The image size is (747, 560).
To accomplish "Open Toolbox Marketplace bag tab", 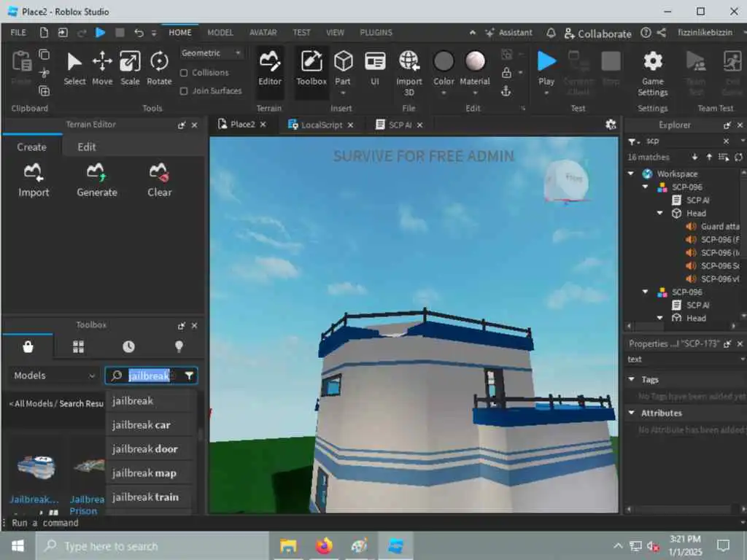I will click(x=28, y=346).
